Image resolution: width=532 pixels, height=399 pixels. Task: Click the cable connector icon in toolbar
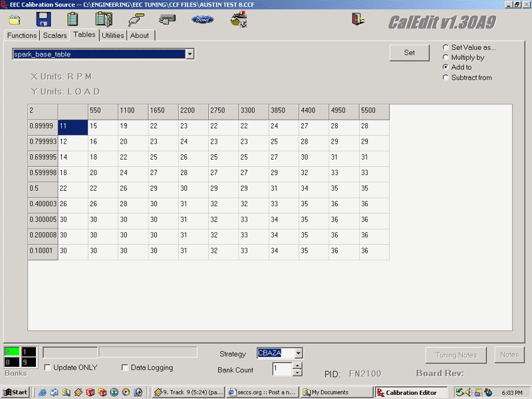pos(137,19)
